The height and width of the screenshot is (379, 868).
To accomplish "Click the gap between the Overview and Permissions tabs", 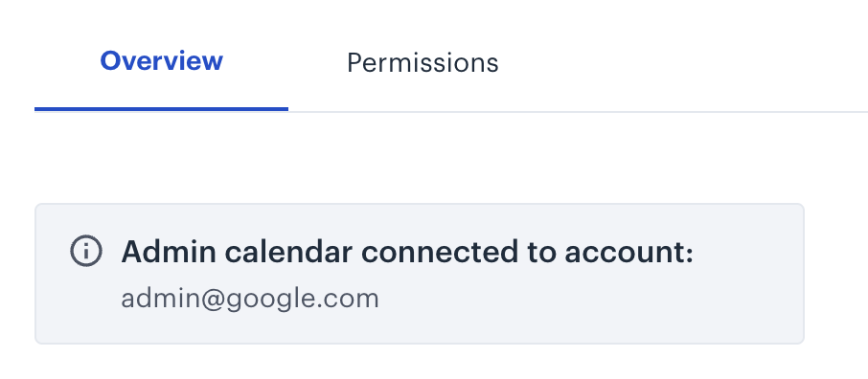I will [285, 62].
